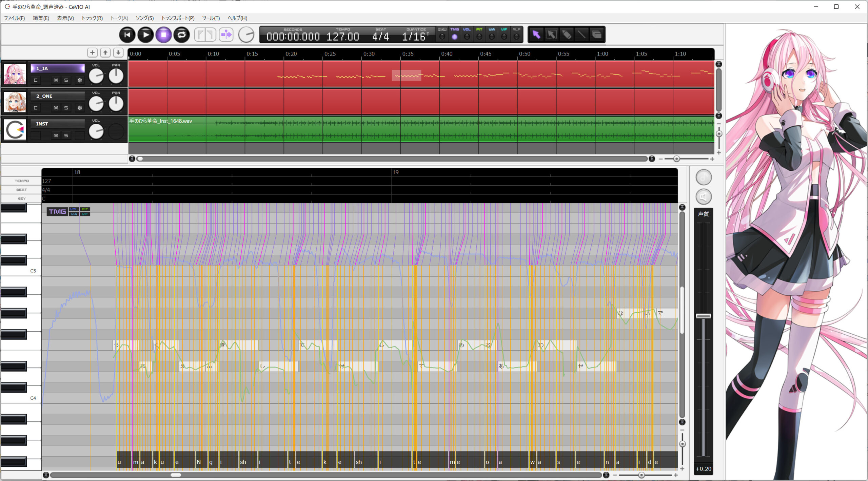Viewport: 868px width, 481px height.
Task: Move track up with up-arrow button
Action: [105, 53]
